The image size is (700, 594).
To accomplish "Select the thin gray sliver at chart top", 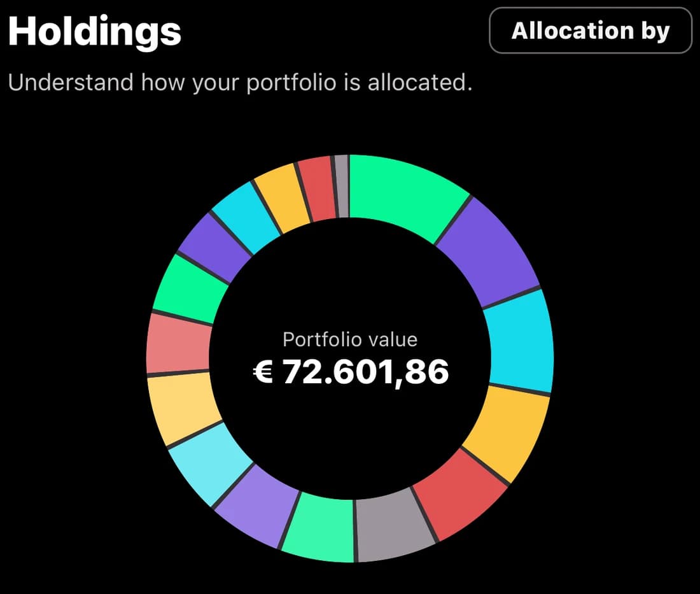I will [x=342, y=187].
